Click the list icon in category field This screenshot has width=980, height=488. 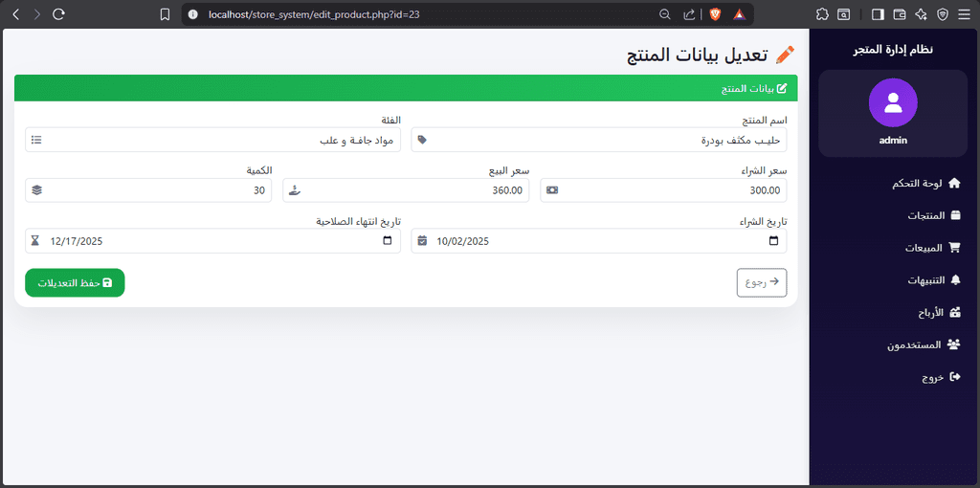click(37, 140)
